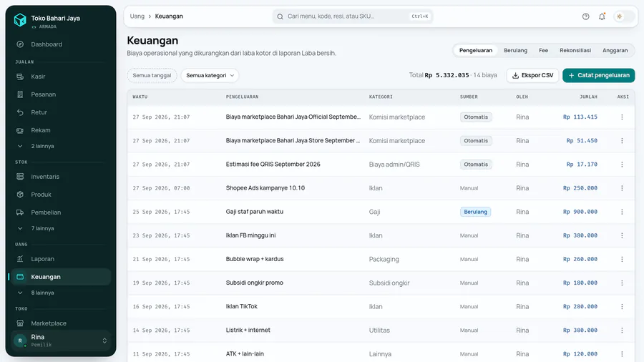Open actions menu for Bahari Jaya Store row
This screenshot has height=362, width=644.
[x=622, y=141]
